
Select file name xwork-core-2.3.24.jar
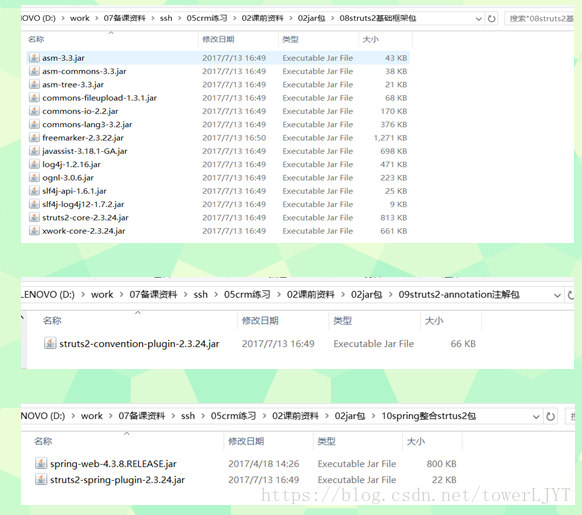(84, 231)
